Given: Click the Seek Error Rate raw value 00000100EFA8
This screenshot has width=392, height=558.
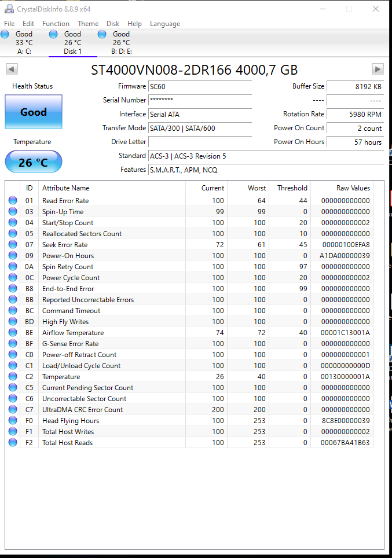Looking at the screenshot, I should [x=346, y=244].
